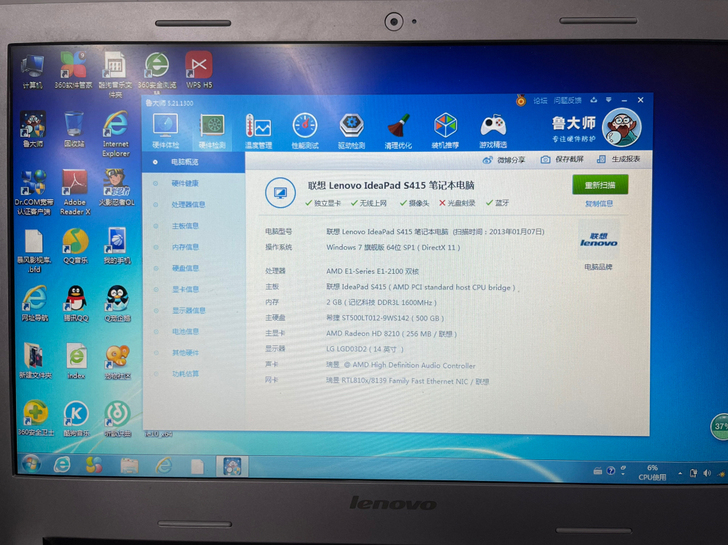The height and width of the screenshot is (545, 728).
Task: Click 生成报表 to generate report
Action: click(x=619, y=159)
